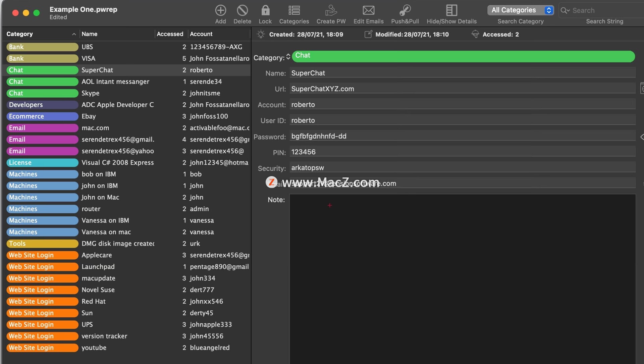Viewport: 644px width, 364px height.
Task: Click the PIN field 123456
Action: click(x=463, y=152)
